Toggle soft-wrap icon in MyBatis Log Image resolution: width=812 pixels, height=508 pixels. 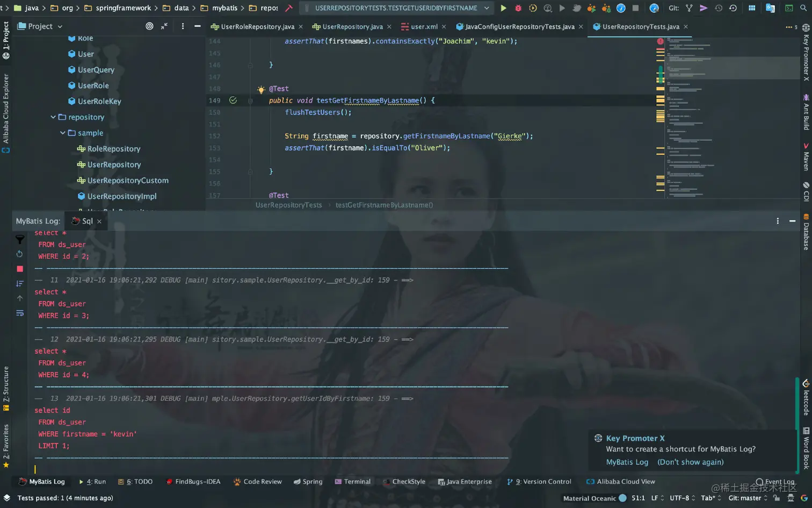(x=20, y=313)
